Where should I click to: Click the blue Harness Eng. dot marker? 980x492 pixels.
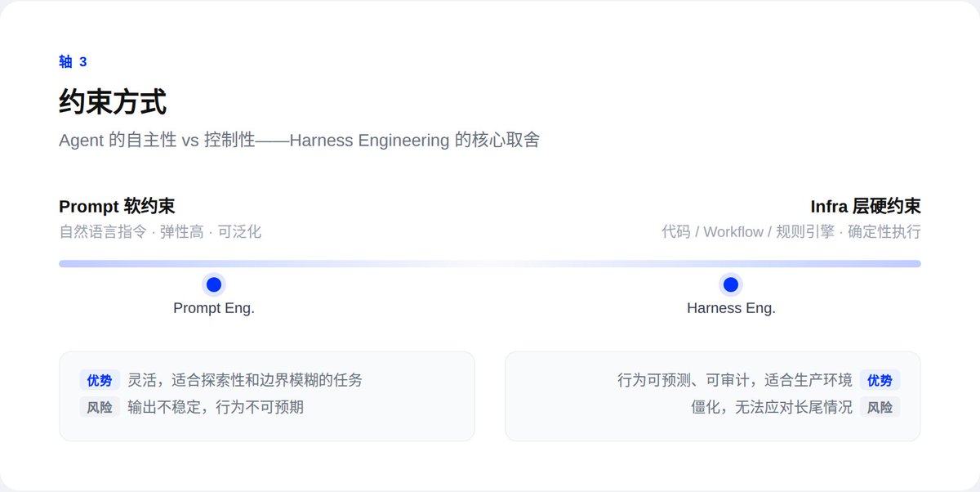point(731,284)
